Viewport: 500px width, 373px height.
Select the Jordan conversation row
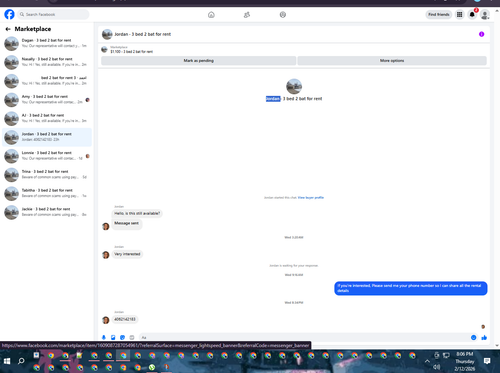(47, 137)
